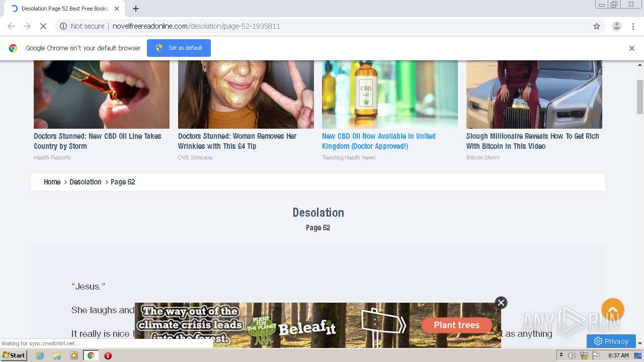Open 'New CBD Oil Now Available' headline
The image size is (644, 362).
pyautogui.click(x=379, y=141)
